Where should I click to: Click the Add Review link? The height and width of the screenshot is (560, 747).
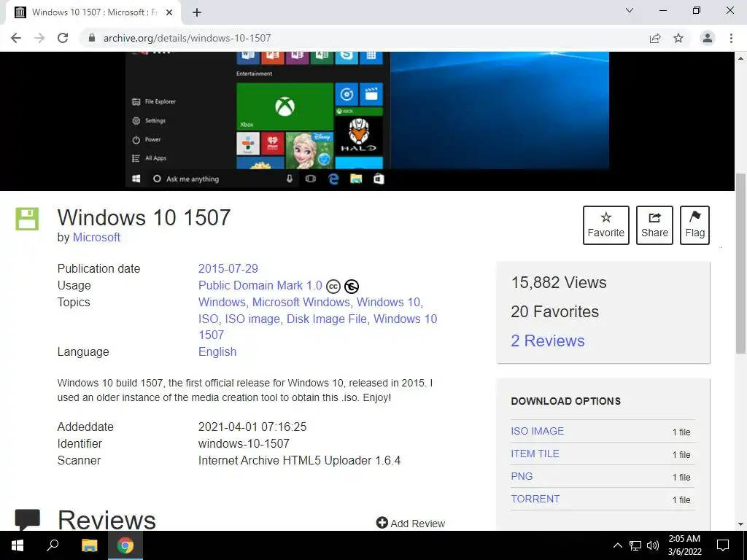click(411, 524)
